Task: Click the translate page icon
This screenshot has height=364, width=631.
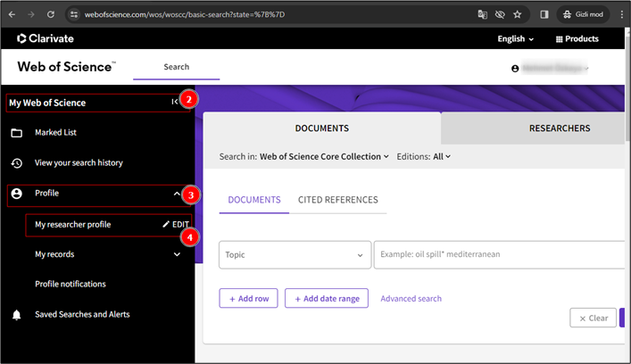Action: point(482,14)
